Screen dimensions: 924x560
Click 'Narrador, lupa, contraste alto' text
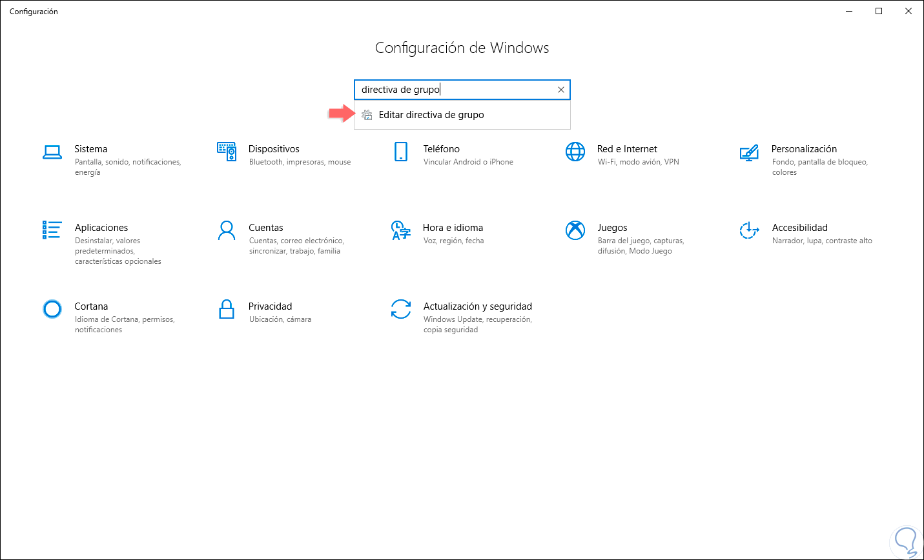(822, 241)
